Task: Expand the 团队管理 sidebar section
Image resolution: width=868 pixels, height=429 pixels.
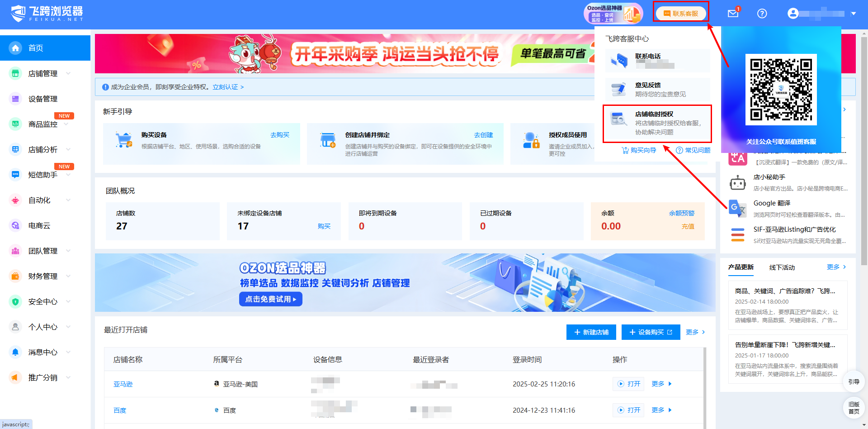Action: tap(43, 251)
